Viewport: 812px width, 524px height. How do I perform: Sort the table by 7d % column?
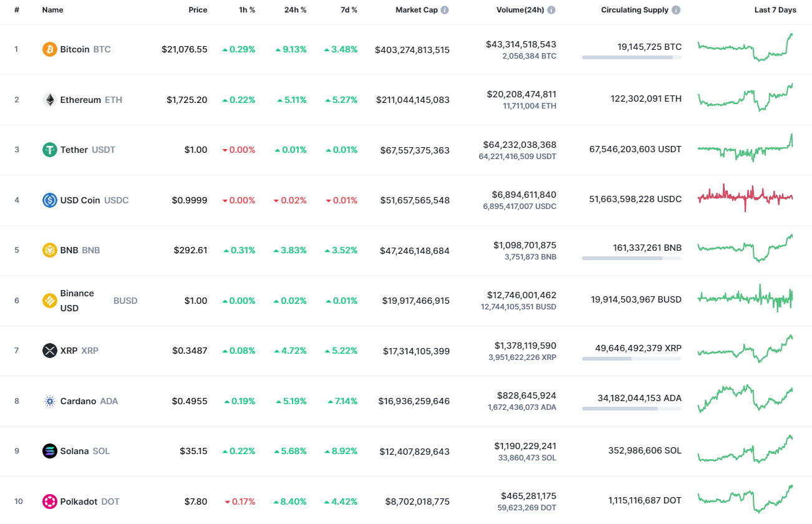[x=349, y=9]
